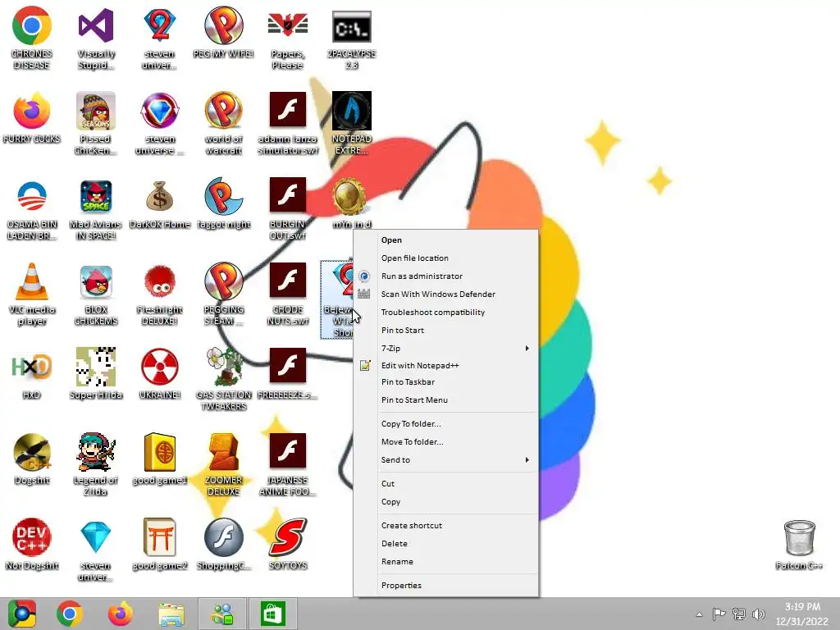
Task: Open the GAS STATION TWEAKERS plant icon
Action: [x=224, y=367]
